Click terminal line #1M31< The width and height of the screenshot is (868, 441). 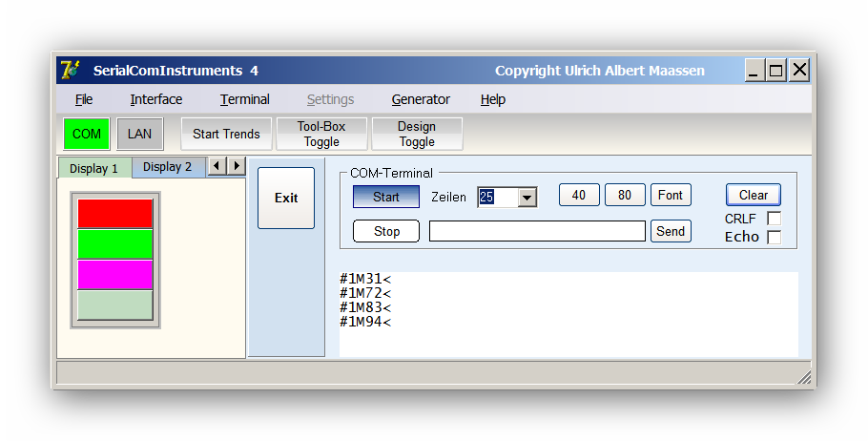365,279
